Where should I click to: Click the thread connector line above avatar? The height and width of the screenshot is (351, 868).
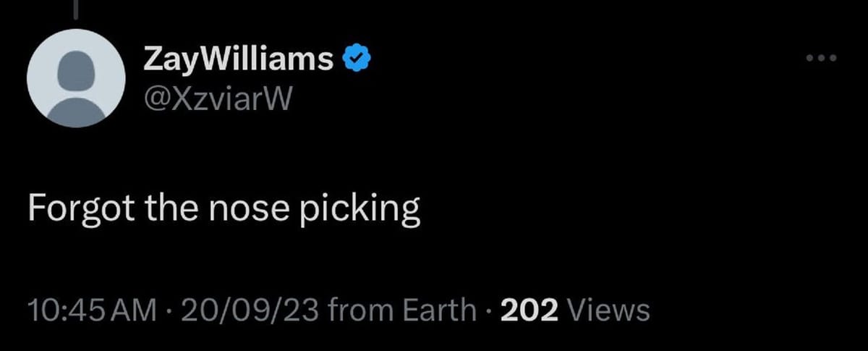pos(75,9)
